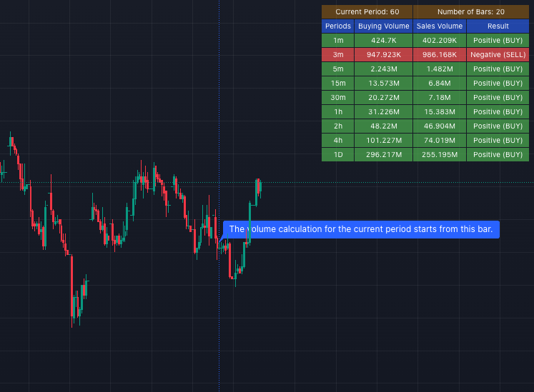Select the 1D sales volume 255.195M

pos(440,154)
